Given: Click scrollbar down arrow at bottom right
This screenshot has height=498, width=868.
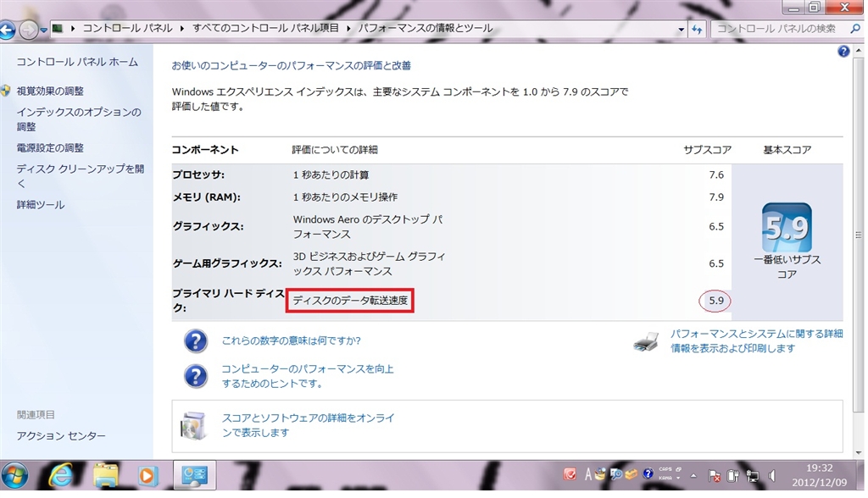Looking at the screenshot, I should 859,452.
